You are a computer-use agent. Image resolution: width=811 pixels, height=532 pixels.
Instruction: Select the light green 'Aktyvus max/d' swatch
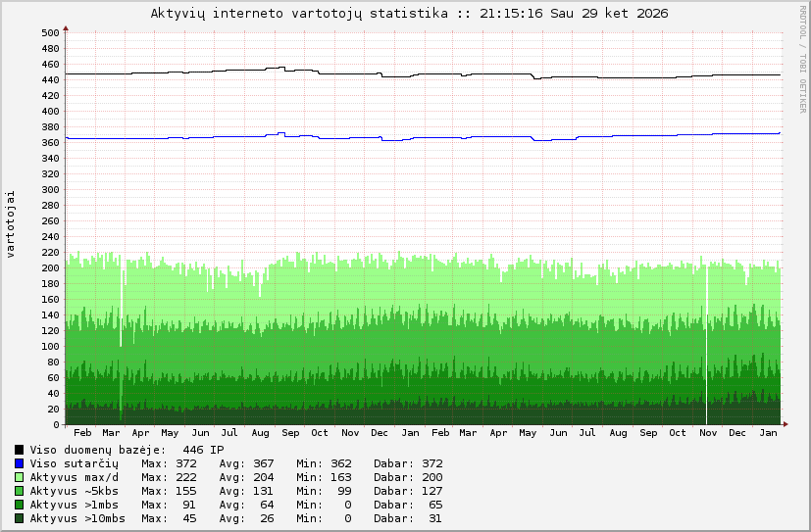pos(20,477)
